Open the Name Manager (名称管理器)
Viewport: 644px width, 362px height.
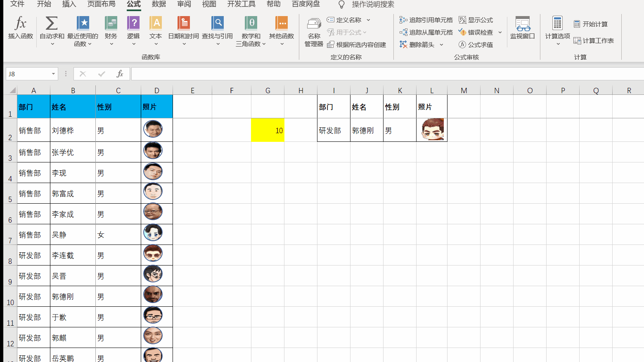pos(314,32)
